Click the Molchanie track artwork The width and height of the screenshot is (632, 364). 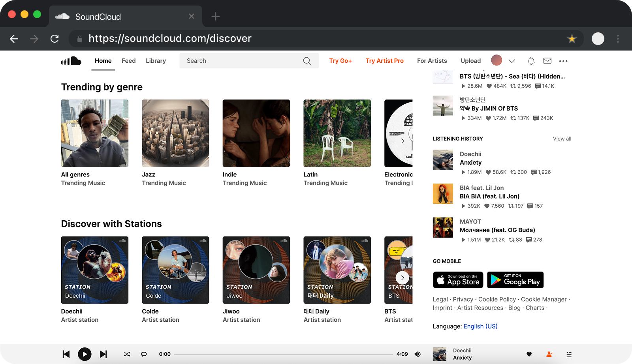pos(443,227)
